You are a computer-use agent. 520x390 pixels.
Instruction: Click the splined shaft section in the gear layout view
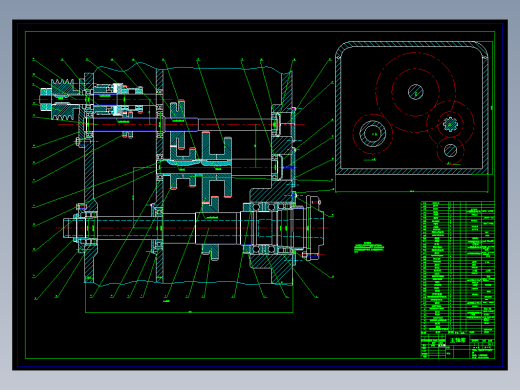click(x=450, y=125)
